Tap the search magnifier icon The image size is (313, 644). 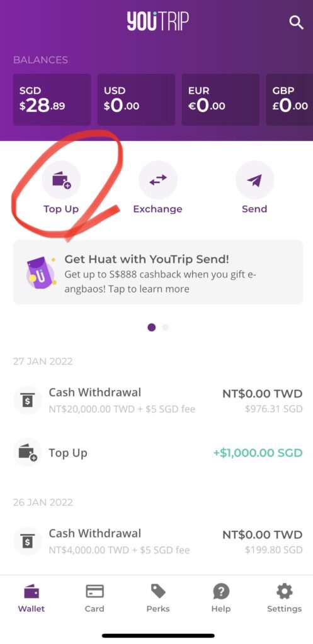[296, 22]
